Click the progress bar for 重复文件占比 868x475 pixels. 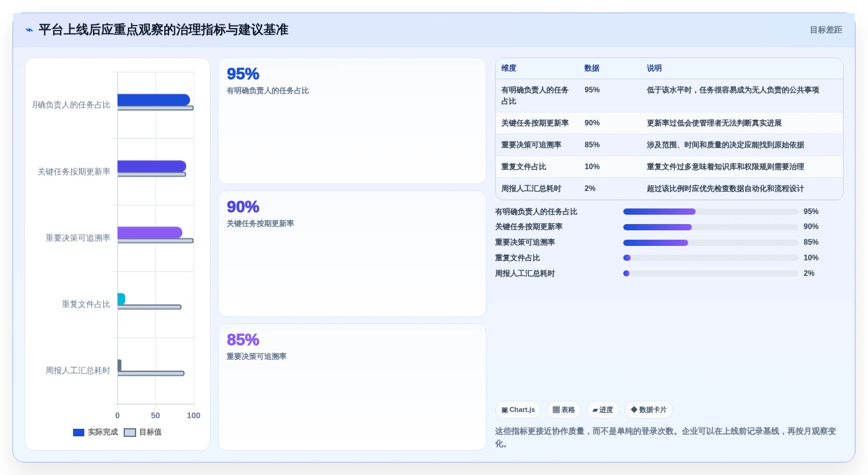point(711,258)
